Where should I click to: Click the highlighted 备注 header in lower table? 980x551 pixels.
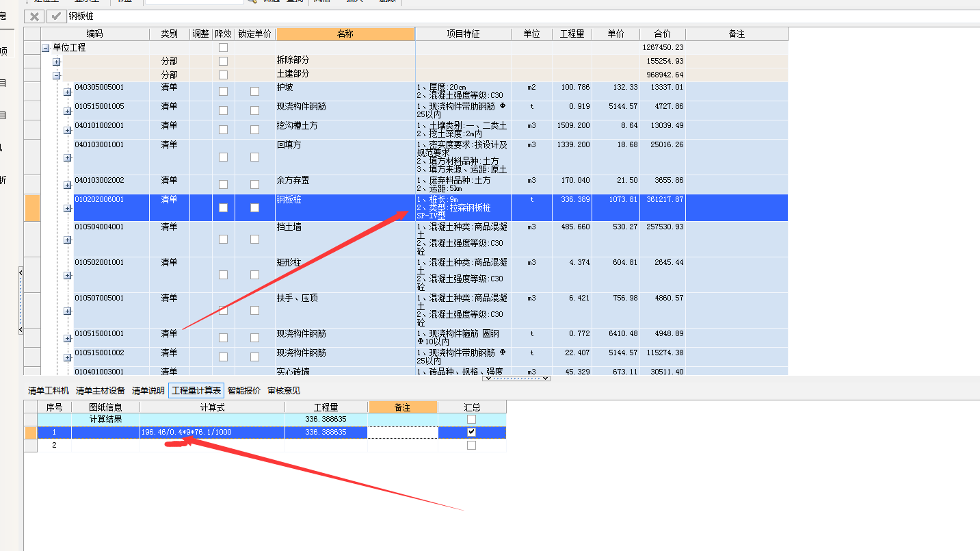402,407
